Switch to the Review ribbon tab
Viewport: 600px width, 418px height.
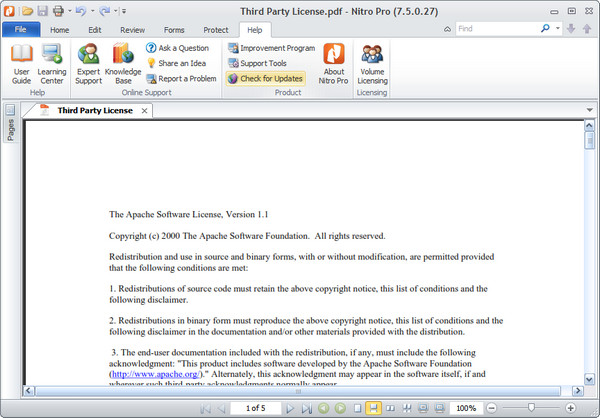point(132,30)
